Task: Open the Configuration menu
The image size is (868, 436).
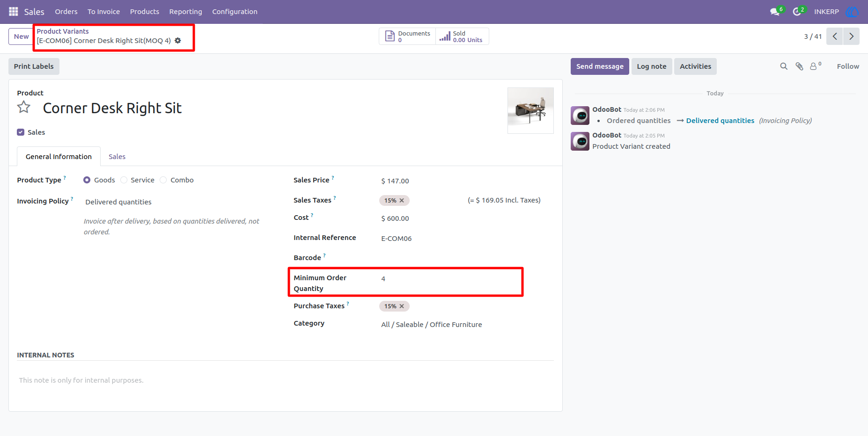Action: point(235,12)
